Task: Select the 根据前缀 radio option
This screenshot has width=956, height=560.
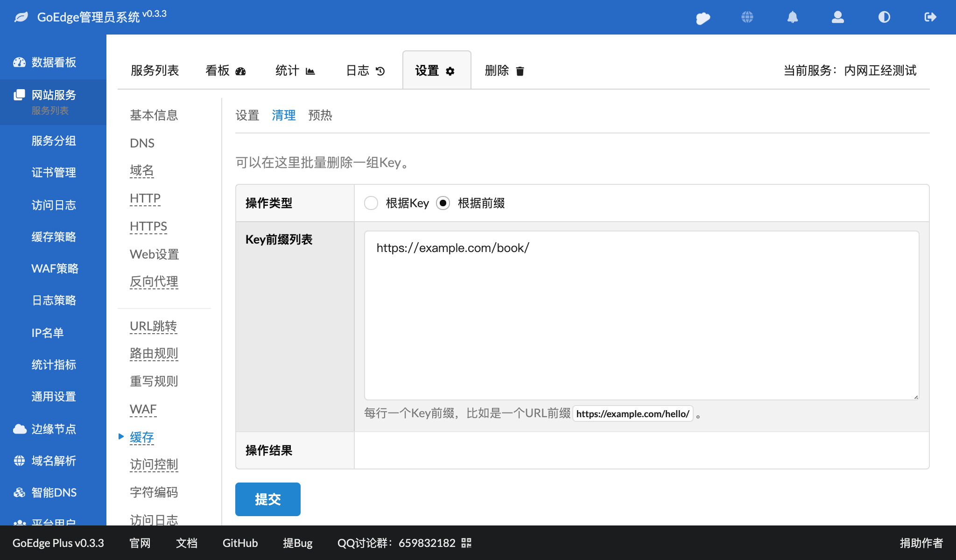Action: [x=443, y=203]
